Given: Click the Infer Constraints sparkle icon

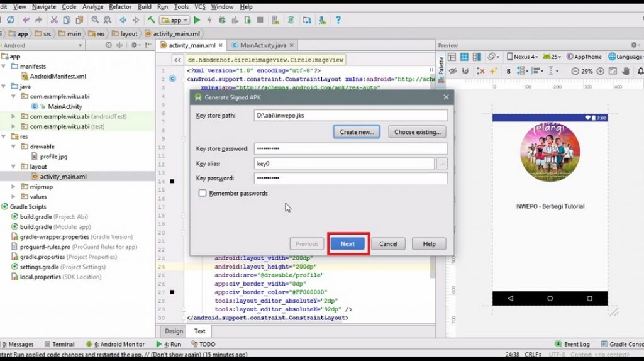Looking at the screenshot, I should click(494, 71).
